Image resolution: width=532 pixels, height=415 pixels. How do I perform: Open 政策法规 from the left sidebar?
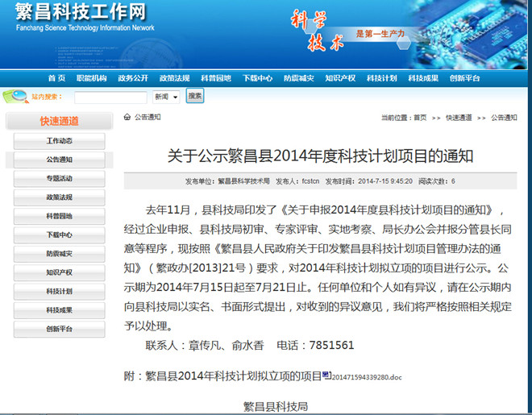(59, 197)
